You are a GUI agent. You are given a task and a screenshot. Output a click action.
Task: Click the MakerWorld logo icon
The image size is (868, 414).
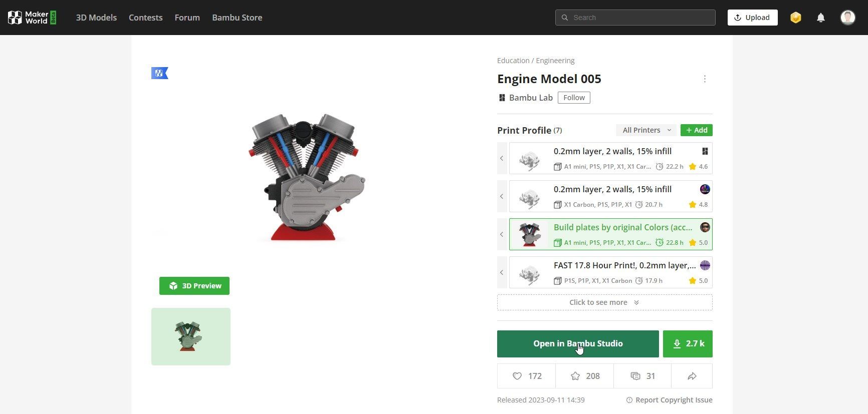click(x=15, y=18)
